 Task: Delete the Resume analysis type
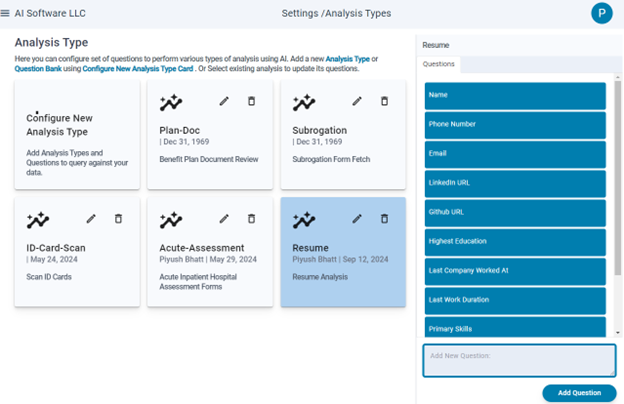pyautogui.click(x=384, y=219)
